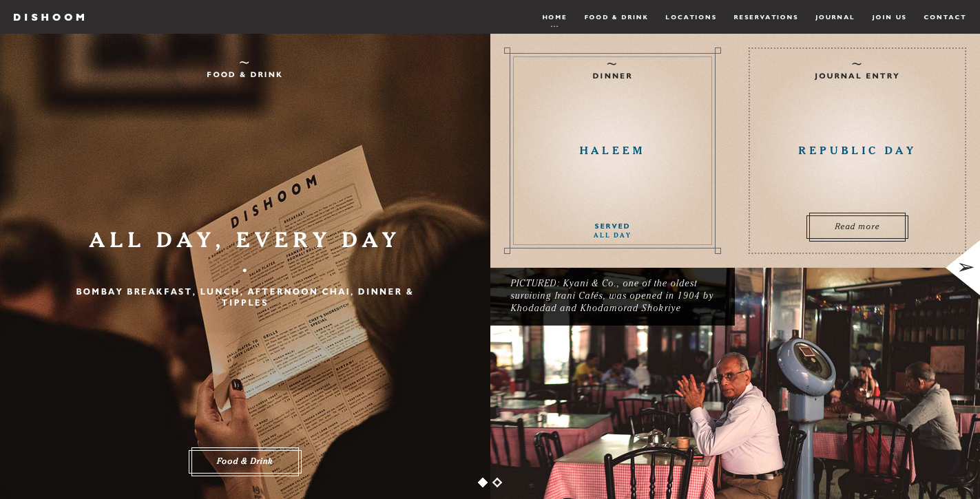This screenshot has height=499, width=980.
Task: Click the DISHOOM logo
Action: pos(49,17)
